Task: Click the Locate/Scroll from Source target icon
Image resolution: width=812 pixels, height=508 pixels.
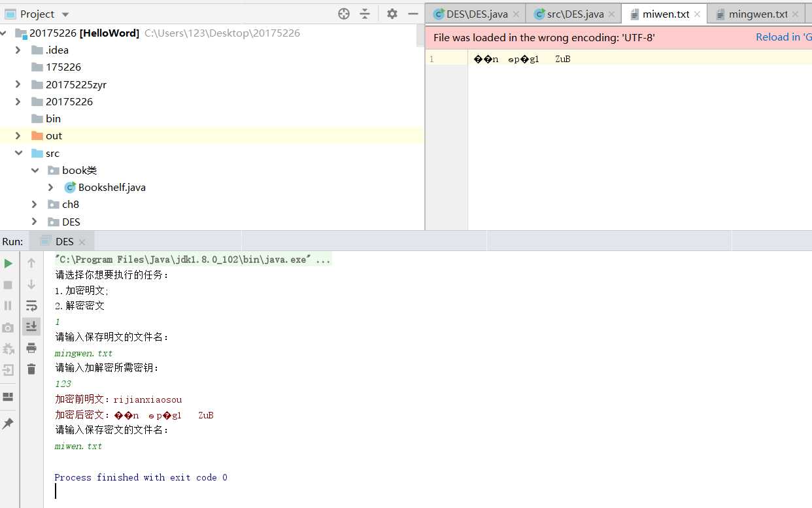Action: click(344, 14)
